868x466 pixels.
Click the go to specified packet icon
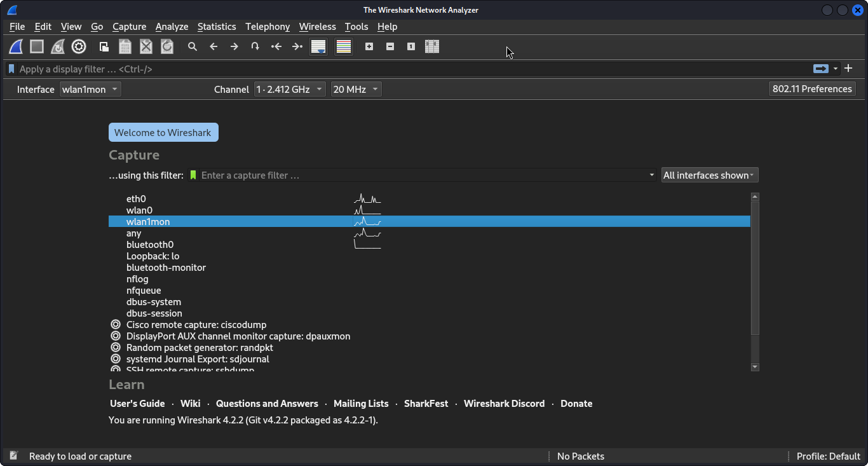pos(255,46)
